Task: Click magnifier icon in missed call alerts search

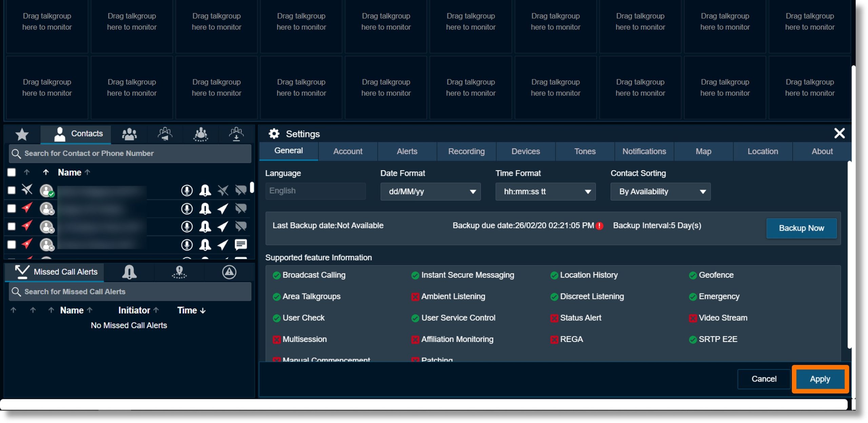Action: 16,292
